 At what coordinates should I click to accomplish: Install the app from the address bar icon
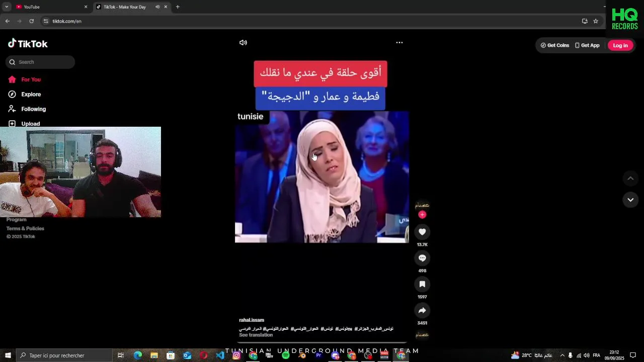[x=585, y=21]
